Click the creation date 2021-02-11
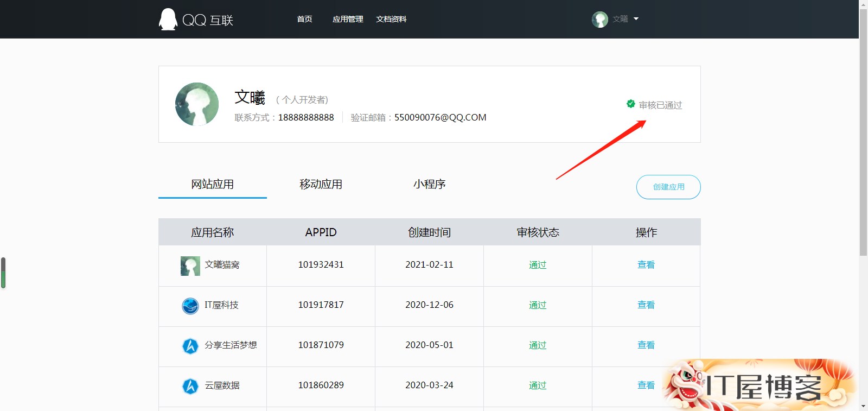The image size is (868, 411). [x=429, y=265]
